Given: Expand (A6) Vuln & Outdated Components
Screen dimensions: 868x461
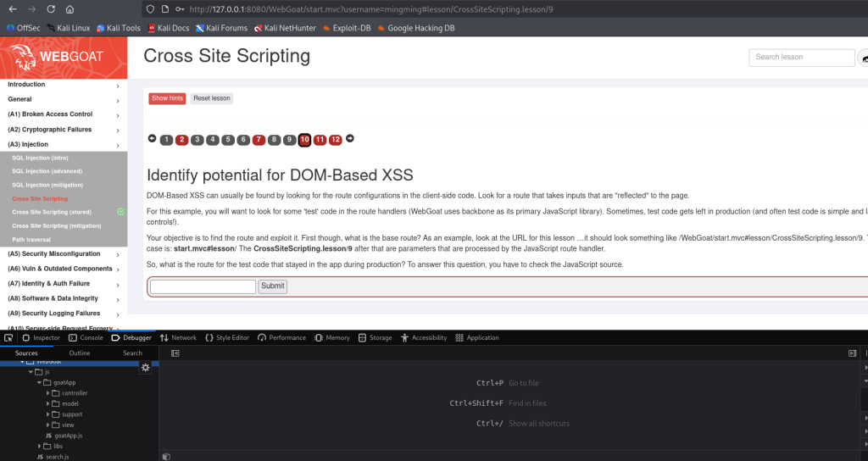Looking at the screenshot, I should coord(64,269).
